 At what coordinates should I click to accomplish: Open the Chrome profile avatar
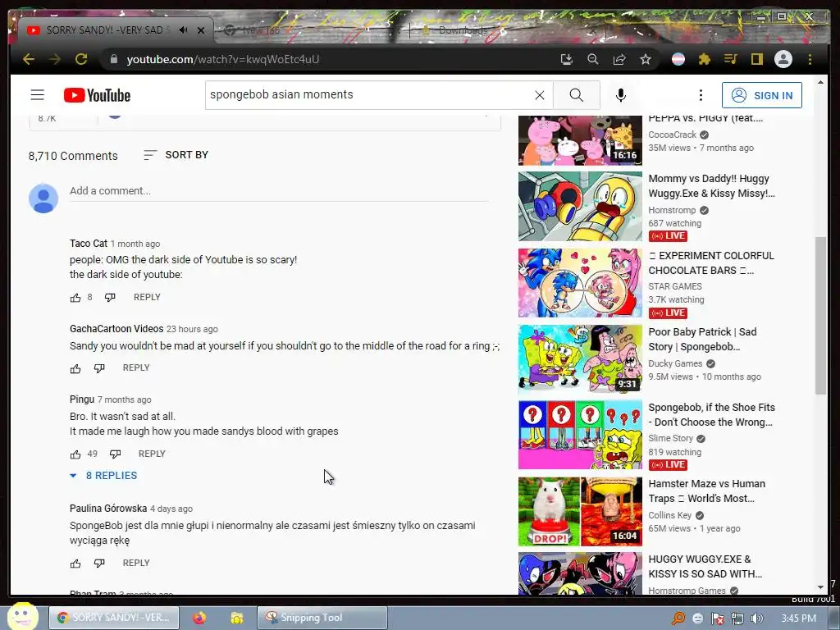pyautogui.click(x=783, y=59)
